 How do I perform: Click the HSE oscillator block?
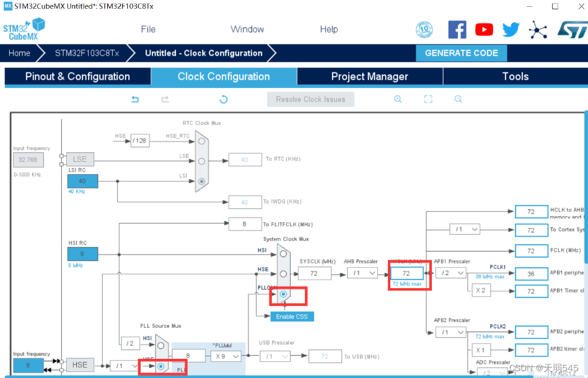(80, 365)
